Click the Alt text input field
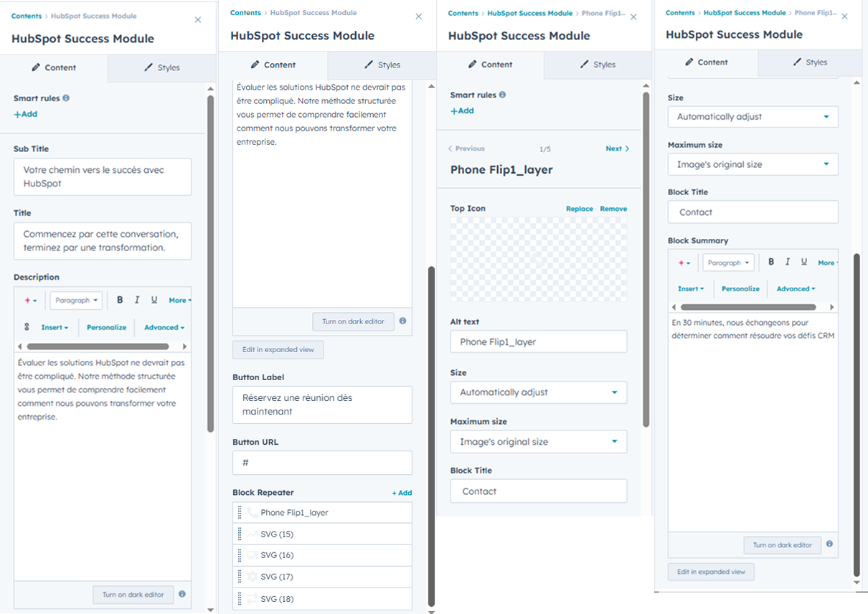This screenshot has height=614, width=868. [539, 341]
